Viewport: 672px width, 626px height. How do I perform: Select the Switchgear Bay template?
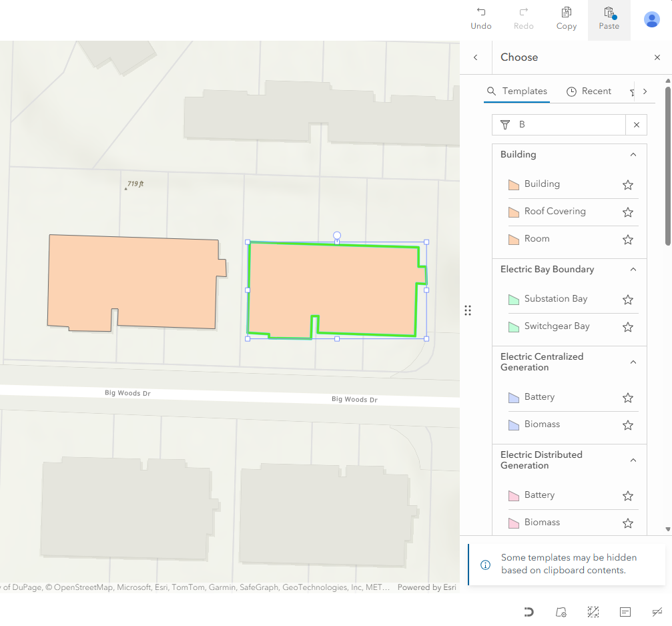point(557,326)
